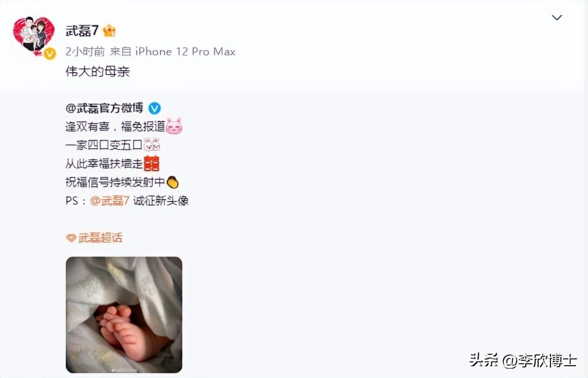The image size is (588, 378).
Task: Click the blue verified checkmark badge
Action: click(155, 108)
